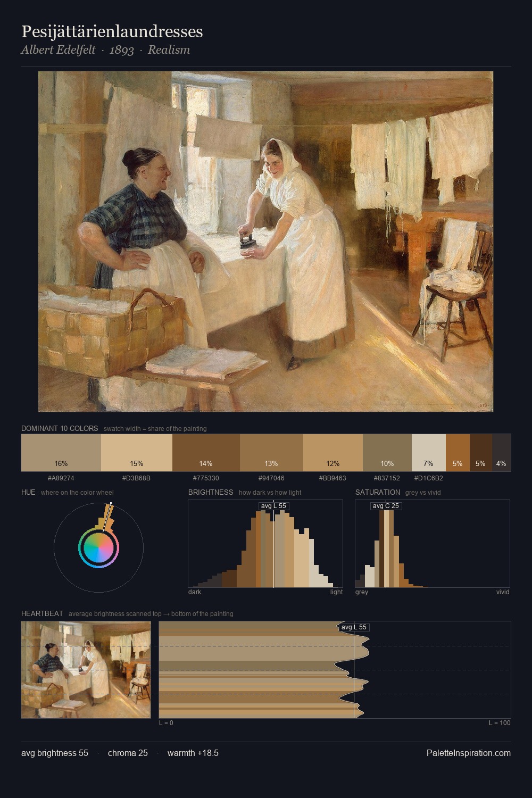Click the heartbeat brightness scan chart
Image resolution: width=532 pixels, height=798 pixels.
click(335, 670)
